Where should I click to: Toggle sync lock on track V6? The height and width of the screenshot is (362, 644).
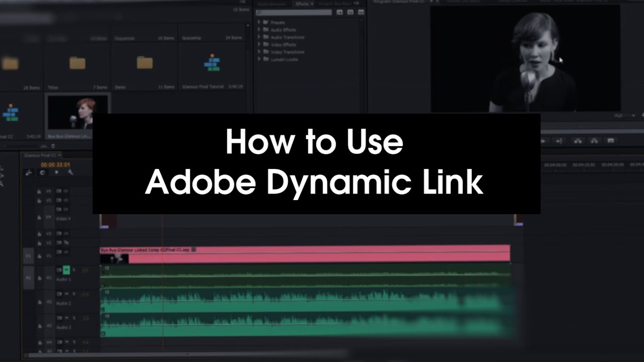click(x=58, y=192)
